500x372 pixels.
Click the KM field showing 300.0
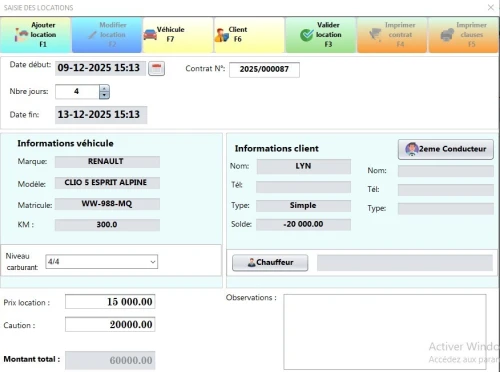[107, 225]
